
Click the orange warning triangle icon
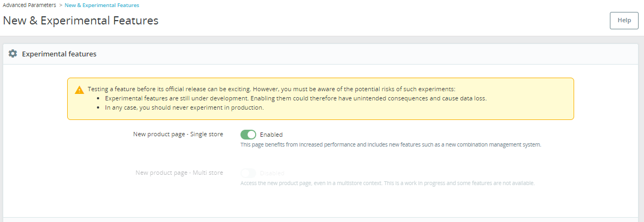[x=79, y=90]
